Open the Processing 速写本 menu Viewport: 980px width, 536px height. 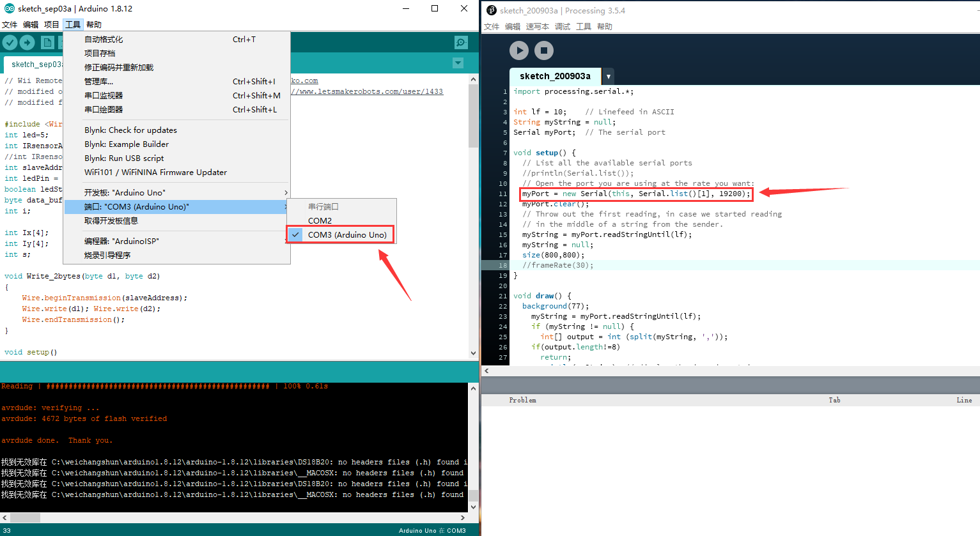[538, 27]
